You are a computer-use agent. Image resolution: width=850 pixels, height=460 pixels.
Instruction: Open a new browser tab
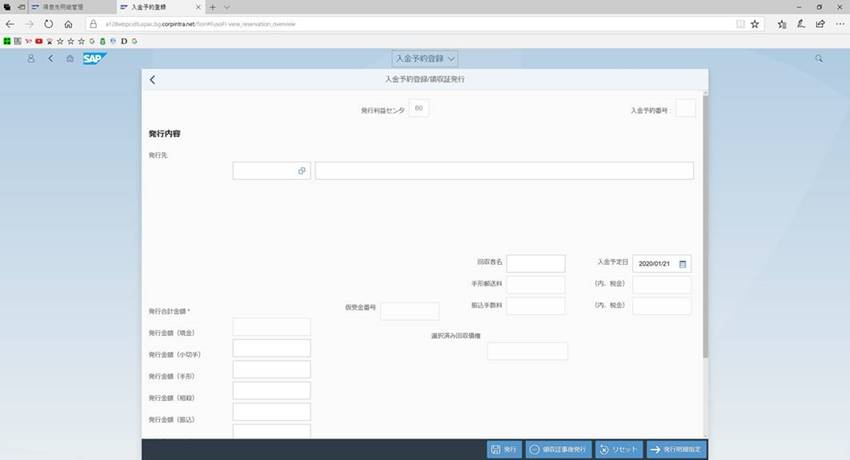213,7
